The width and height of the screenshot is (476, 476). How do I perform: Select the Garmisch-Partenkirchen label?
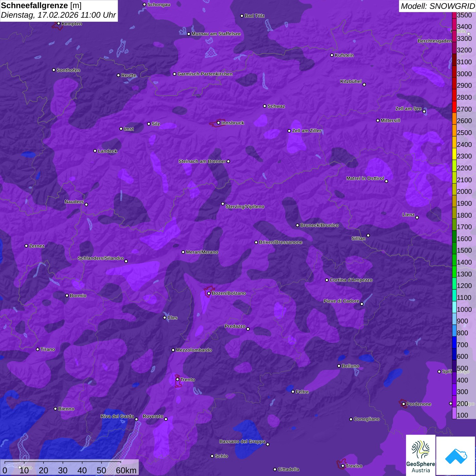pyautogui.click(x=205, y=74)
